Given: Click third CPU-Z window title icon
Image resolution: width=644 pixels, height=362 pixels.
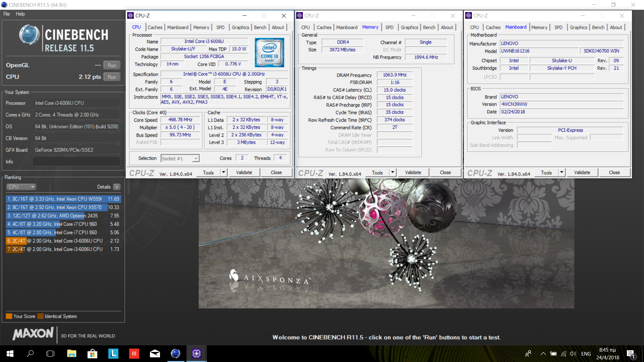Looking at the screenshot, I should point(469,16).
